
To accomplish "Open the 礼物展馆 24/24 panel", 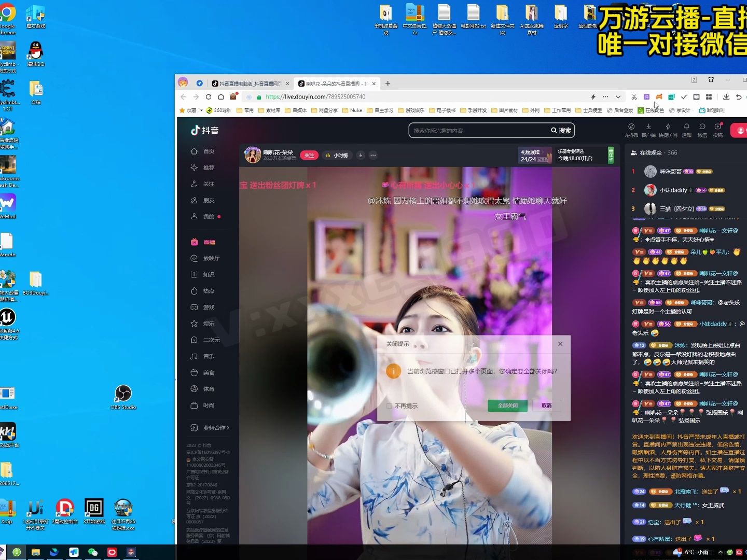I will 535,156.
